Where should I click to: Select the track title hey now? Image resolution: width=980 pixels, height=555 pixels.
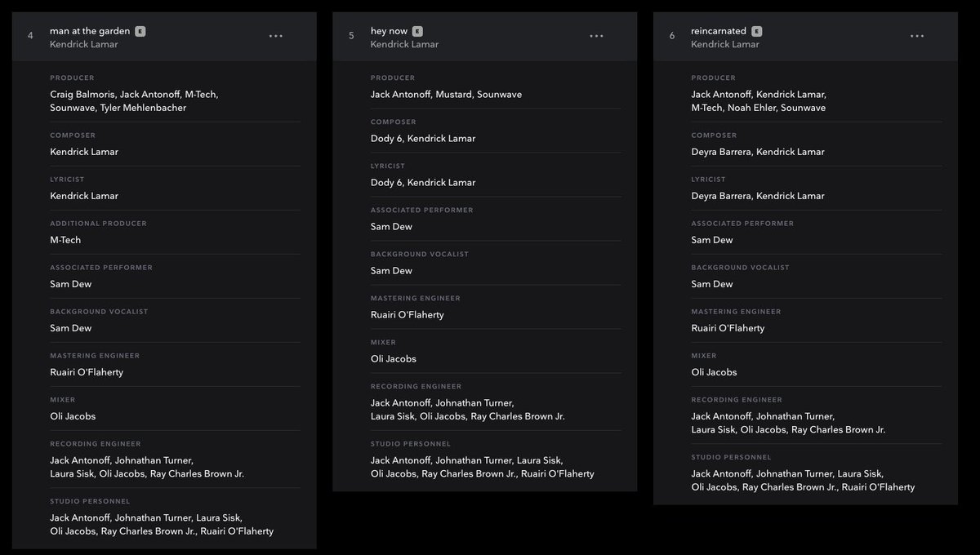[x=389, y=31]
